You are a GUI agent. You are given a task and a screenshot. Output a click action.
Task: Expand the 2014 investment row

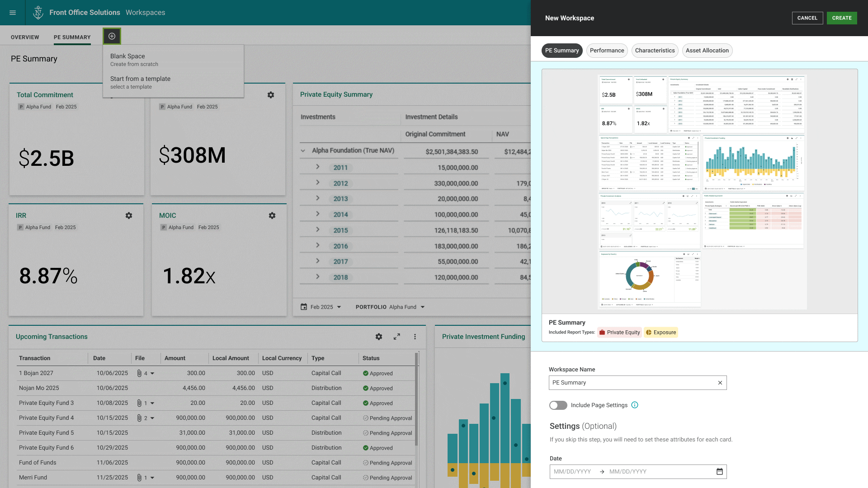click(x=318, y=214)
